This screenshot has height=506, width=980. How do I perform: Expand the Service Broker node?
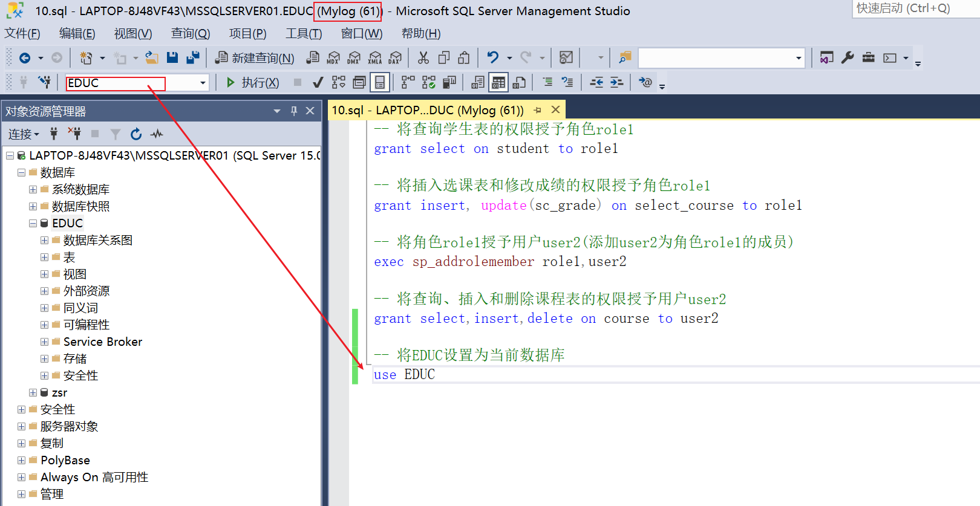point(44,342)
